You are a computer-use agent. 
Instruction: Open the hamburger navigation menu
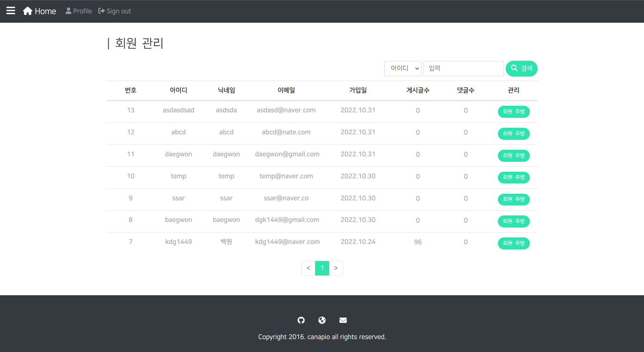coord(11,11)
